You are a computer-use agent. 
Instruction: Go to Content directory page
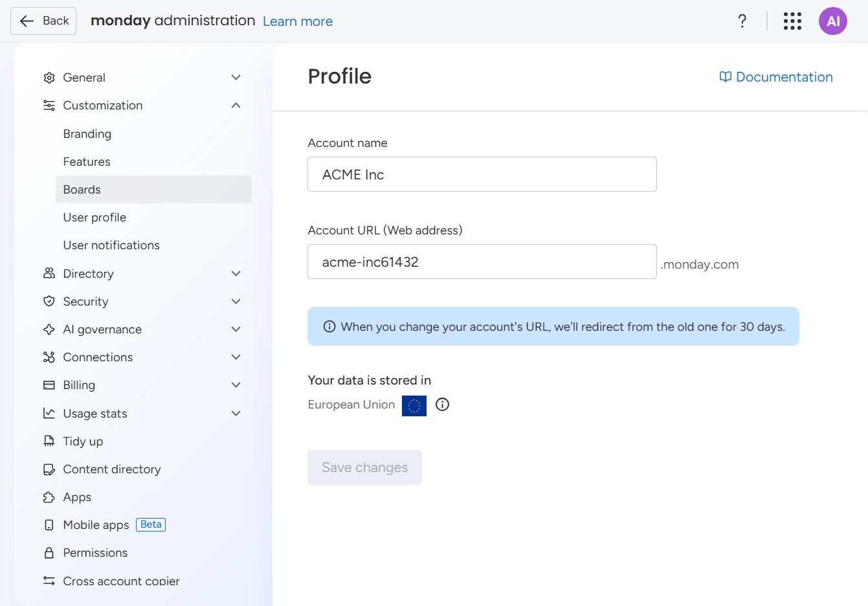pos(112,469)
